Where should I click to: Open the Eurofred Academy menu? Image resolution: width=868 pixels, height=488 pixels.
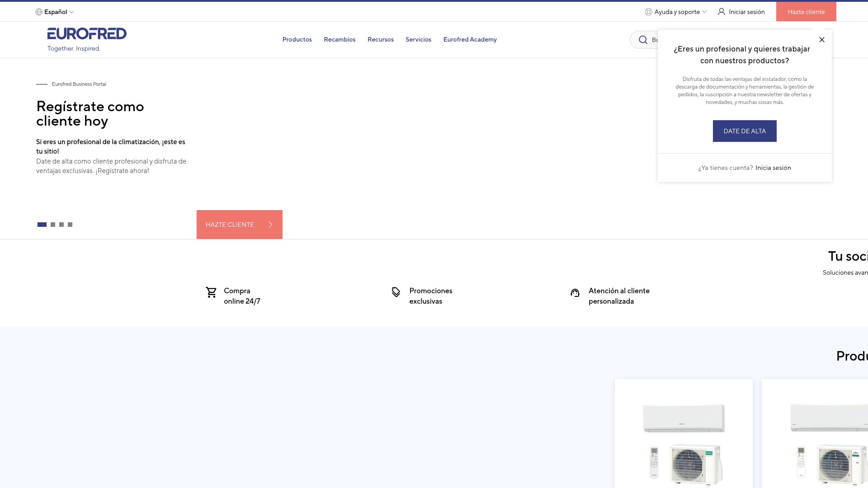click(x=470, y=40)
